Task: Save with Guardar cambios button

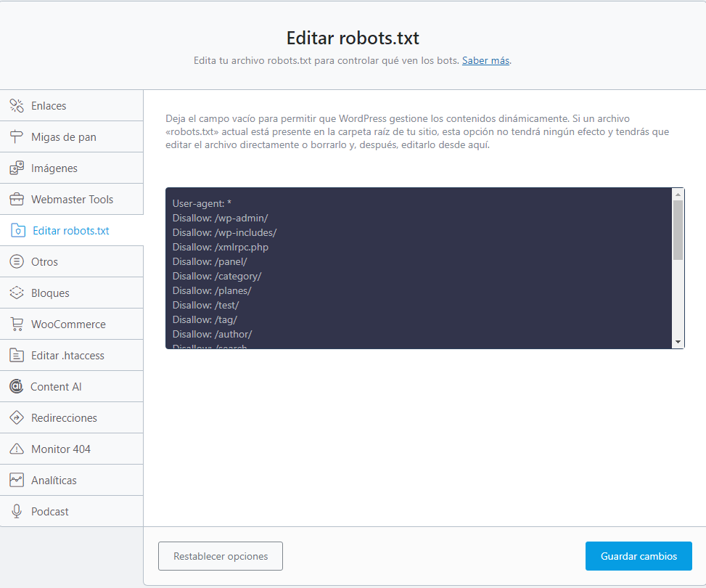Action: 639,556
